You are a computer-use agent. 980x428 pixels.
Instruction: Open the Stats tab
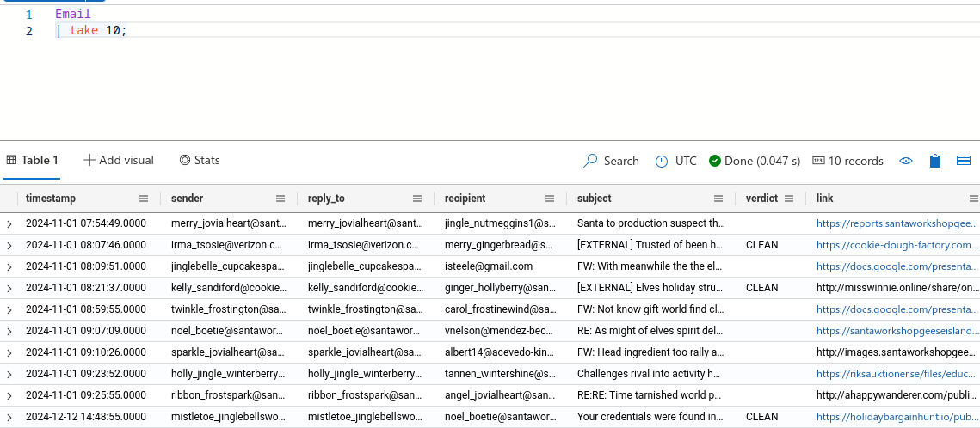click(x=200, y=161)
